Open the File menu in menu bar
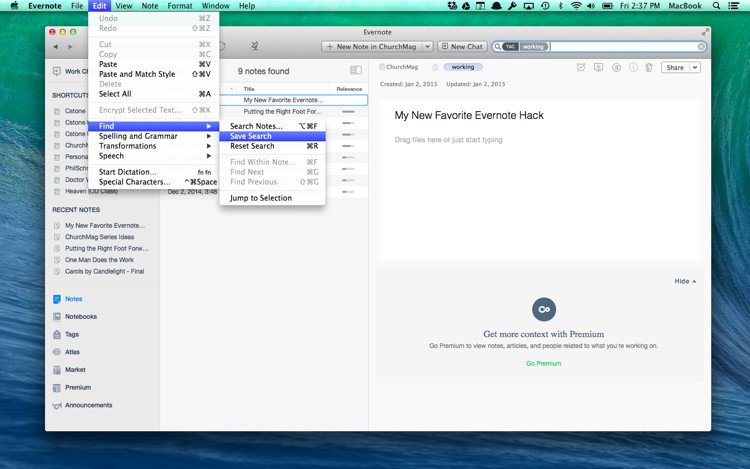 tap(77, 6)
